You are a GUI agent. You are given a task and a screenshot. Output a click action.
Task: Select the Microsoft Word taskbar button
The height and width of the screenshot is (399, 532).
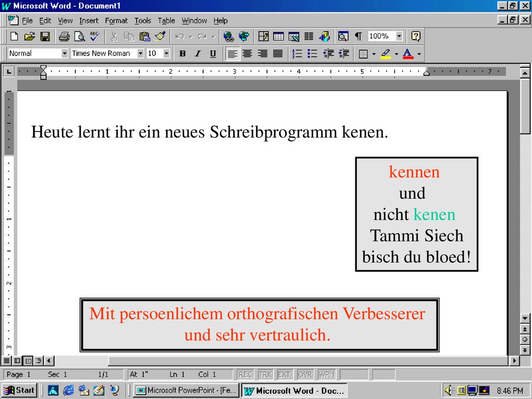coord(295,391)
